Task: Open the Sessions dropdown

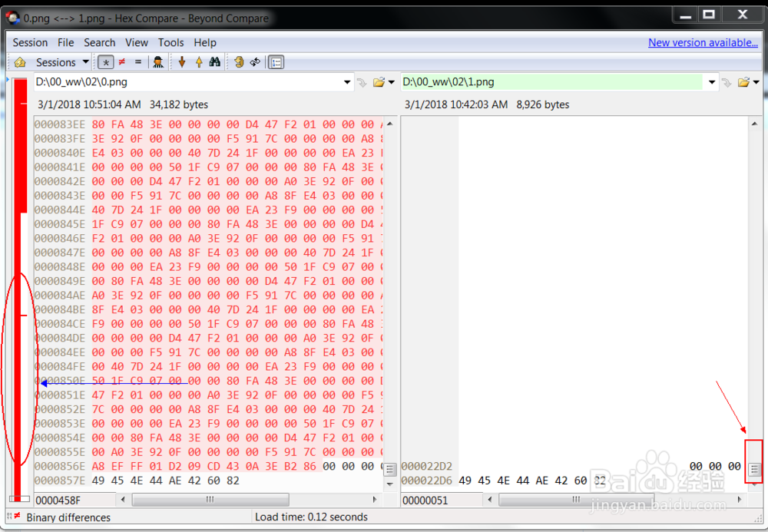Action: point(62,62)
